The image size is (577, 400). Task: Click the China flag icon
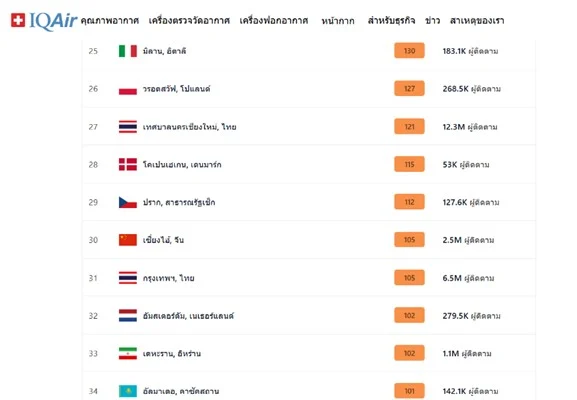tap(128, 240)
